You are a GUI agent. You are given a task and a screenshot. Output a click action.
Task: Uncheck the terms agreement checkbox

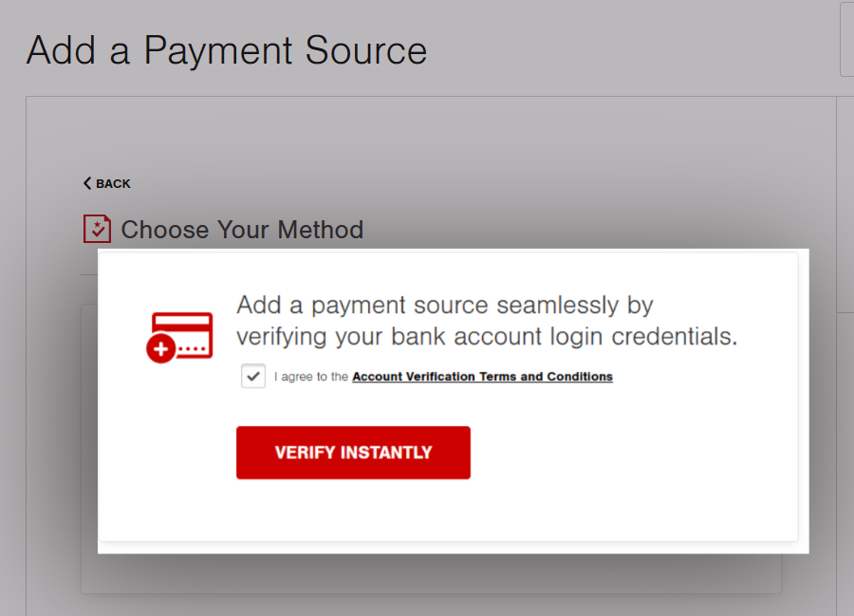(252, 377)
